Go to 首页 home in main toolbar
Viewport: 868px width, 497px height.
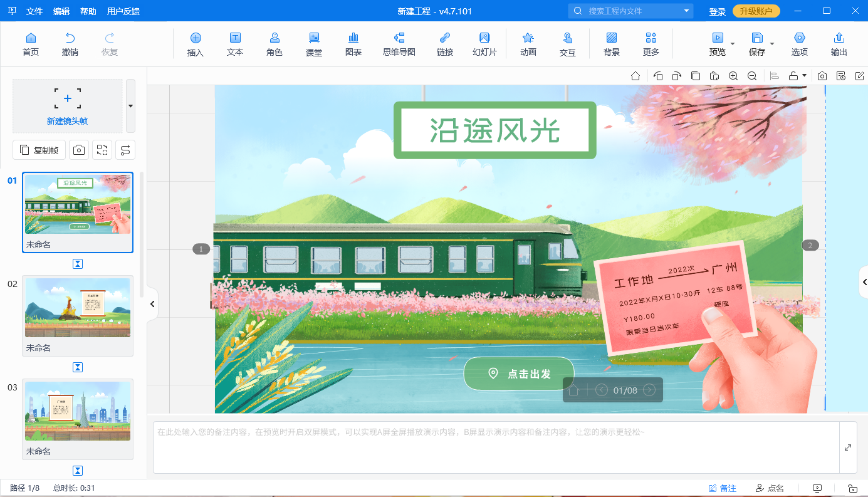point(30,44)
